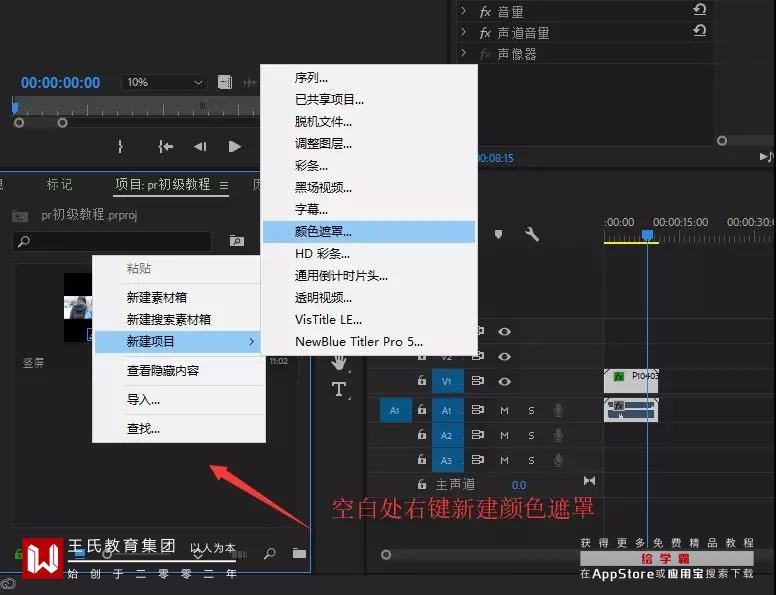Toggle A2 track lock
The width and height of the screenshot is (776, 595).
[421, 435]
